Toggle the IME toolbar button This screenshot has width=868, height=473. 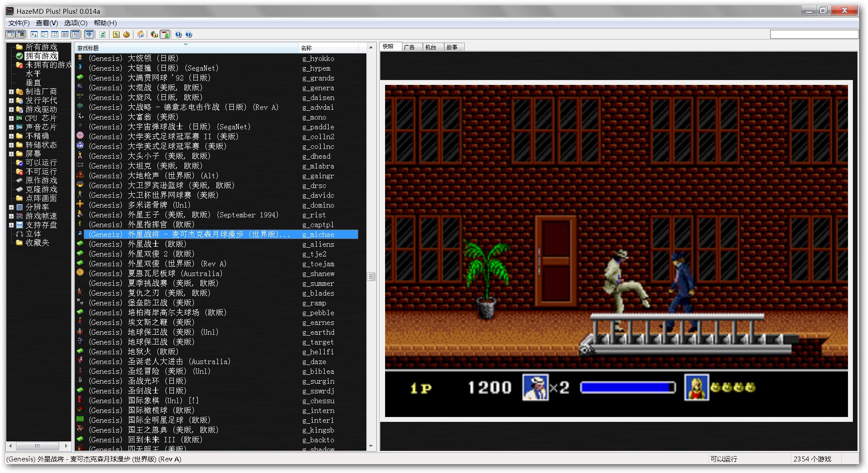coord(165,34)
